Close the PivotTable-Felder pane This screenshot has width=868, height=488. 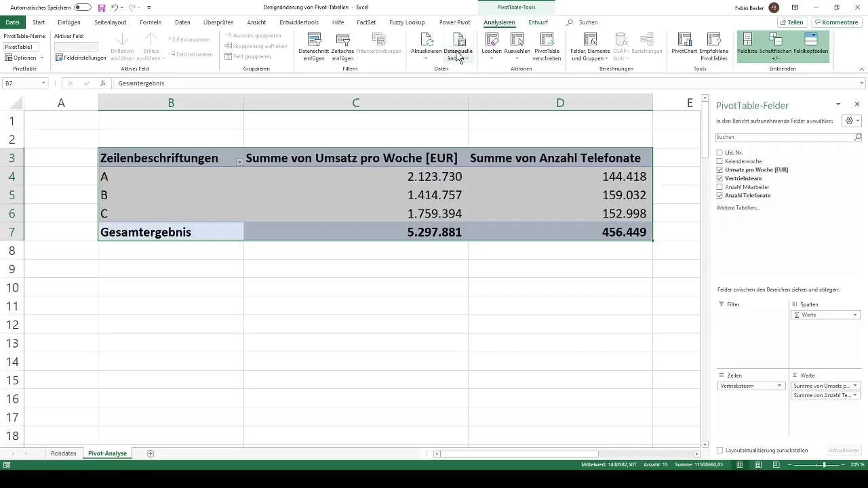click(857, 104)
